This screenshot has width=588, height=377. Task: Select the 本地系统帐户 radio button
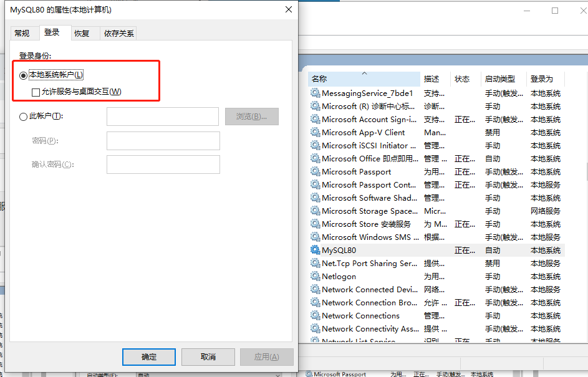[23, 76]
